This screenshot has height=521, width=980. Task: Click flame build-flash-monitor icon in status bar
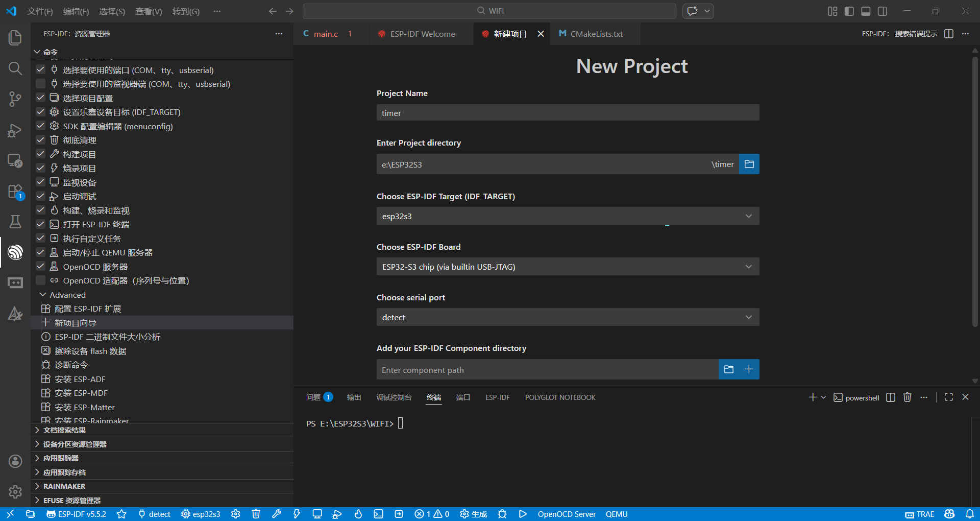[x=358, y=514]
